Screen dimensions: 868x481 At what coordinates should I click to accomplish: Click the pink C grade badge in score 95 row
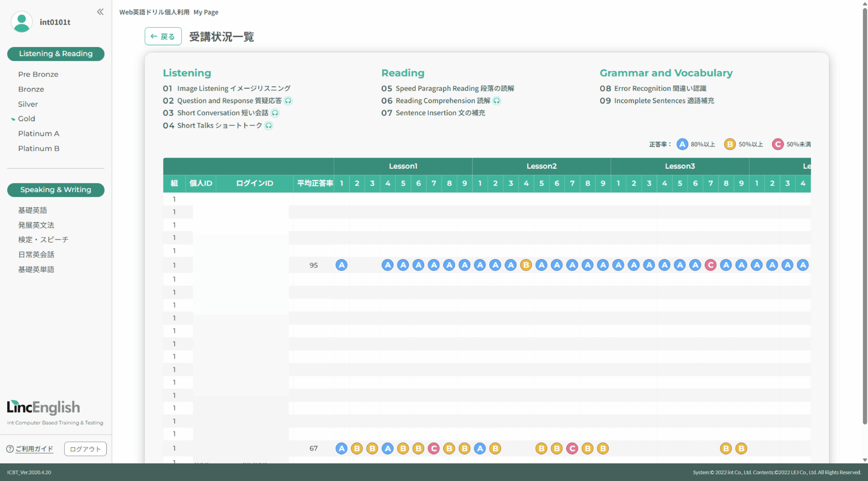(x=710, y=265)
